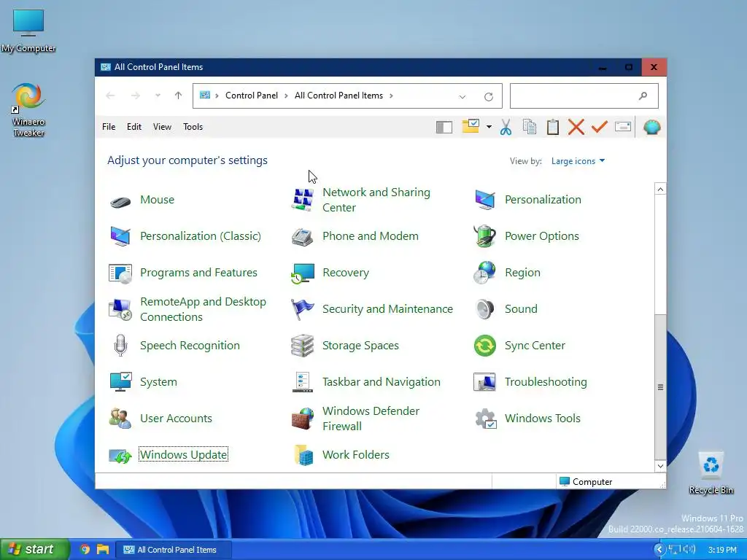Open Personalization (Classic) icon
This screenshot has width=747, height=560.
tap(120, 236)
